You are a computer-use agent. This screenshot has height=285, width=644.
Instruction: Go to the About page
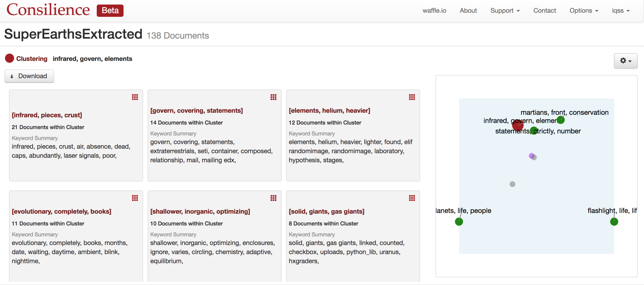468,11
